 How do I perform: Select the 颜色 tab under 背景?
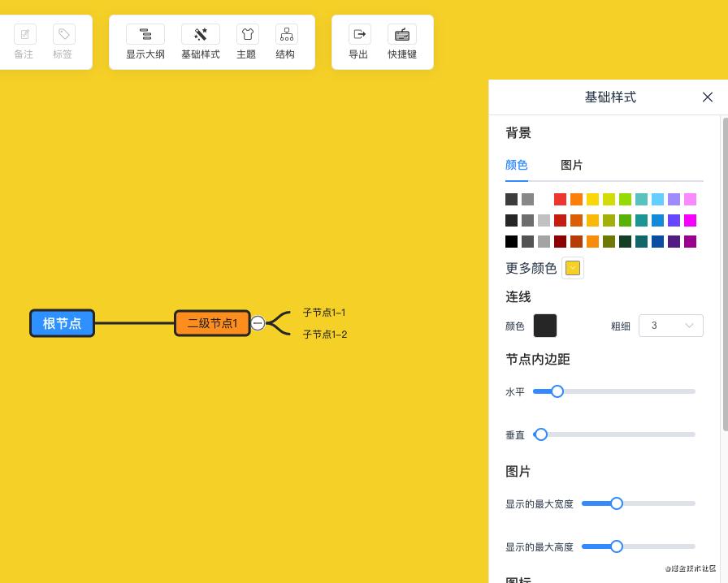point(516,165)
